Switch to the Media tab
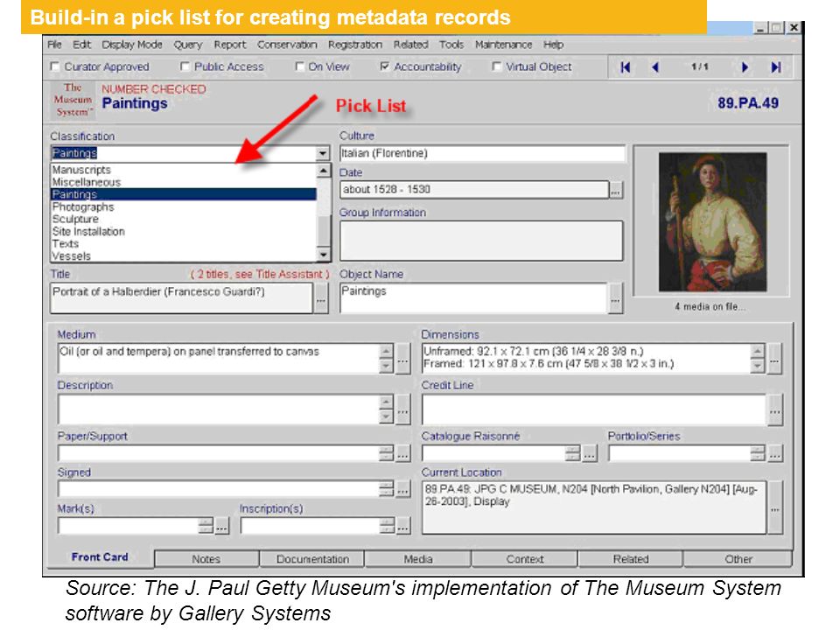Image resolution: width=840 pixels, height=630 pixels. [418, 559]
